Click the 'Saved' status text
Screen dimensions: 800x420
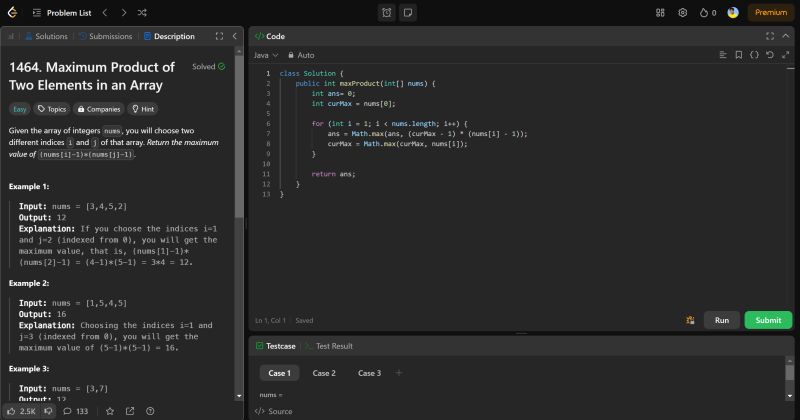pyautogui.click(x=304, y=320)
